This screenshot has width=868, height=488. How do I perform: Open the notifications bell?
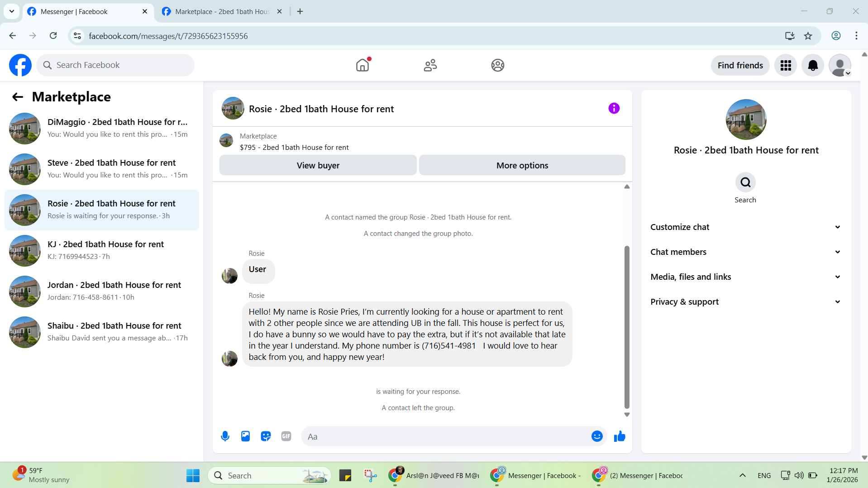click(813, 66)
